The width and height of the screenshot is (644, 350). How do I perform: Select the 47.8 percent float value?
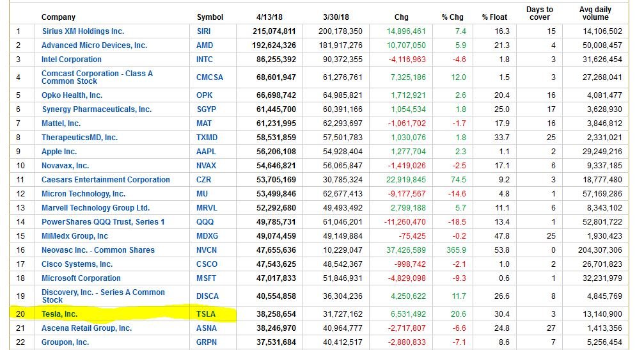click(502, 236)
